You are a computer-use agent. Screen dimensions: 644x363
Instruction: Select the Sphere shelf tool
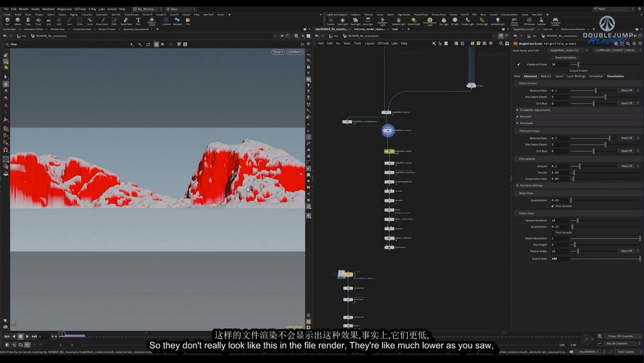pyautogui.click(x=17, y=21)
